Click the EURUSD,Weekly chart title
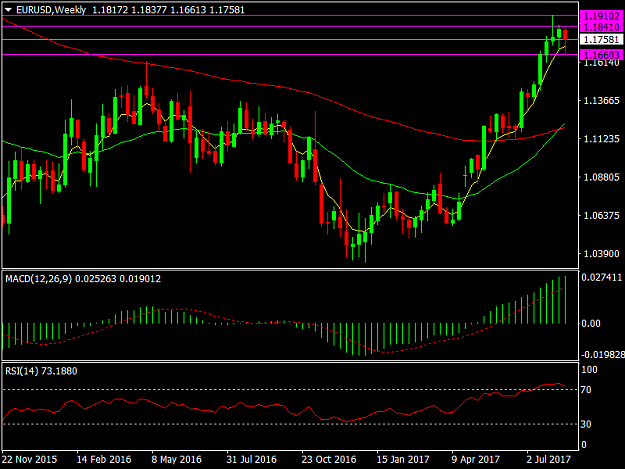Viewport: 625px width, 469px height. tap(51, 10)
